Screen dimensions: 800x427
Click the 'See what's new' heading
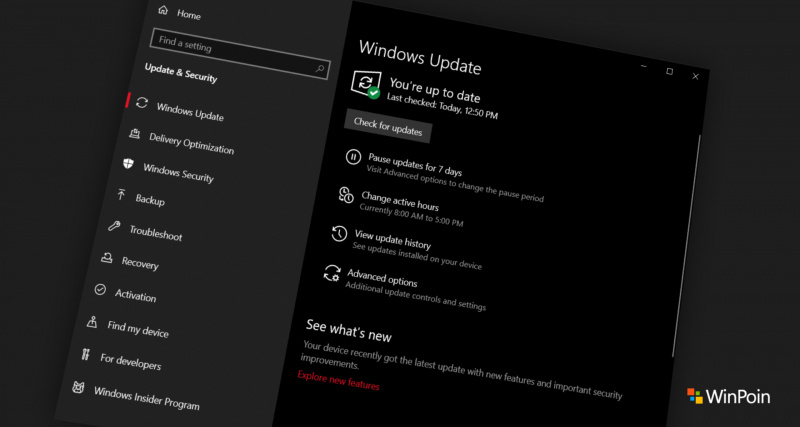pyautogui.click(x=348, y=331)
